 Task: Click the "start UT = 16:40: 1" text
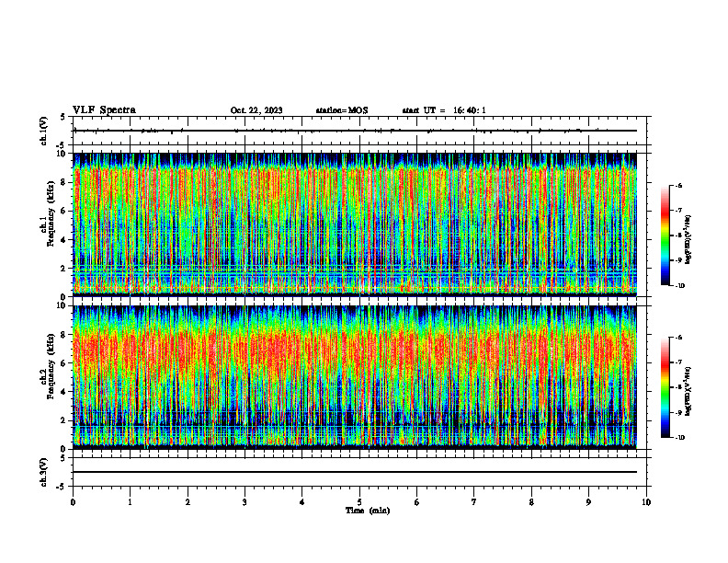[x=444, y=110]
